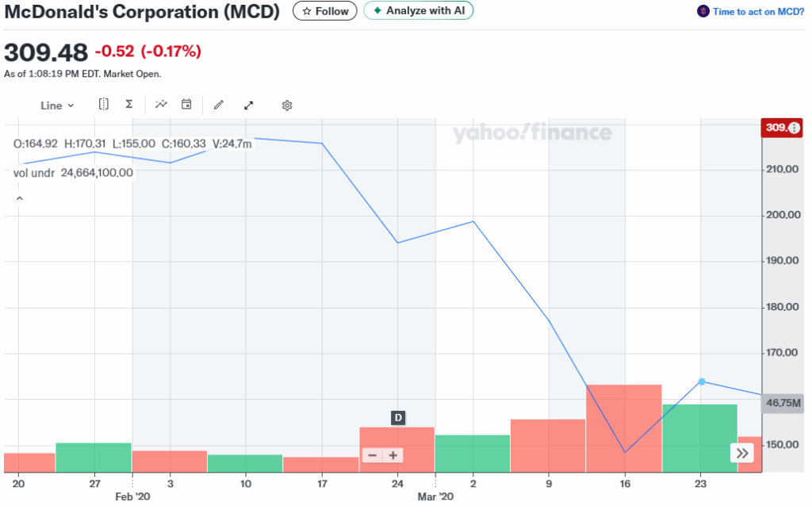Expand chart to fullscreen
This screenshot has width=812, height=506.
pos(248,104)
